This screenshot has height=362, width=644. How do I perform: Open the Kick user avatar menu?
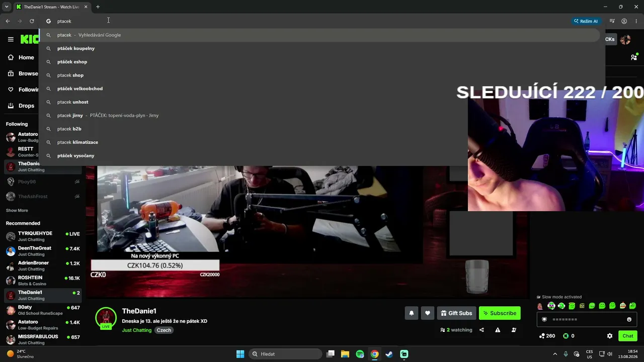pyautogui.click(x=625, y=39)
